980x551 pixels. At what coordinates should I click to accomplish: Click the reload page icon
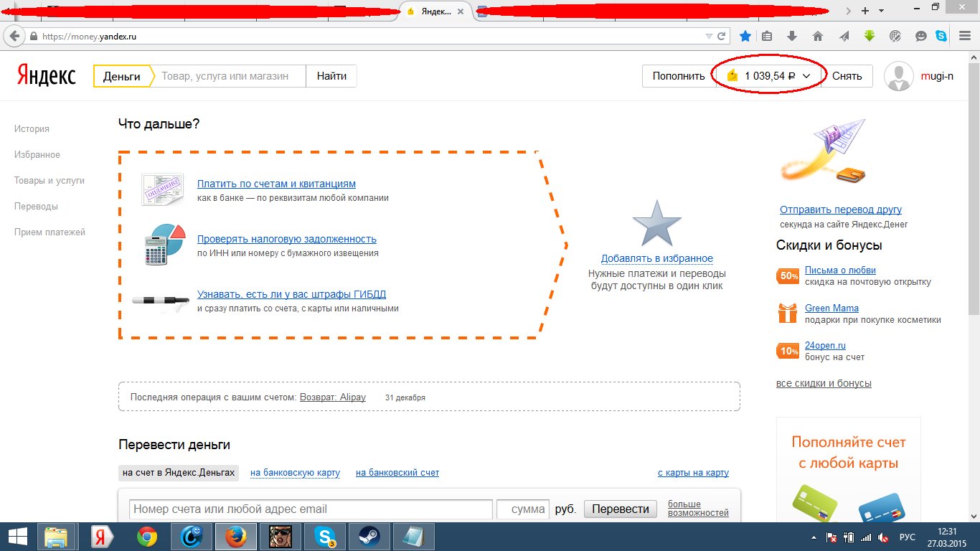tap(722, 36)
